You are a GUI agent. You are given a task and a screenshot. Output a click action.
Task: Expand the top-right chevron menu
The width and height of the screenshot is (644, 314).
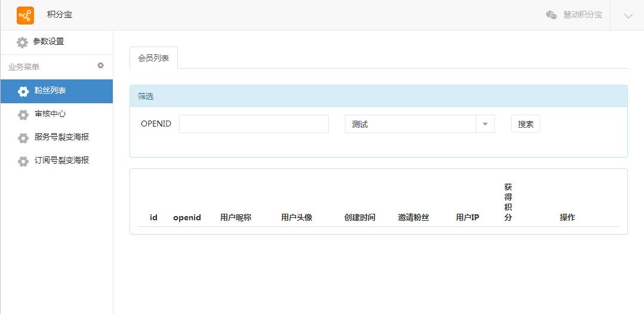[x=628, y=16]
